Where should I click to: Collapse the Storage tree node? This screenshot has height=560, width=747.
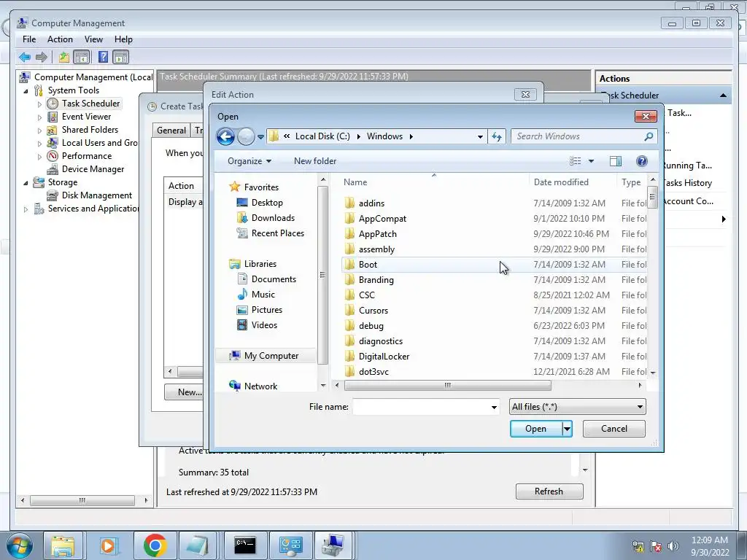click(x=26, y=182)
